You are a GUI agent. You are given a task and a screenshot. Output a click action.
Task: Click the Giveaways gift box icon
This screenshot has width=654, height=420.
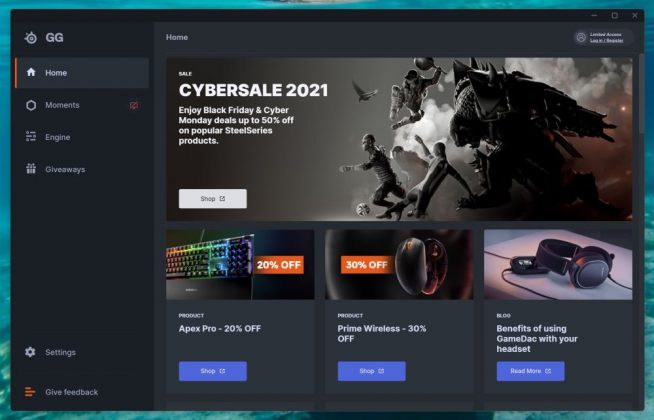pyautogui.click(x=31, y=169)
